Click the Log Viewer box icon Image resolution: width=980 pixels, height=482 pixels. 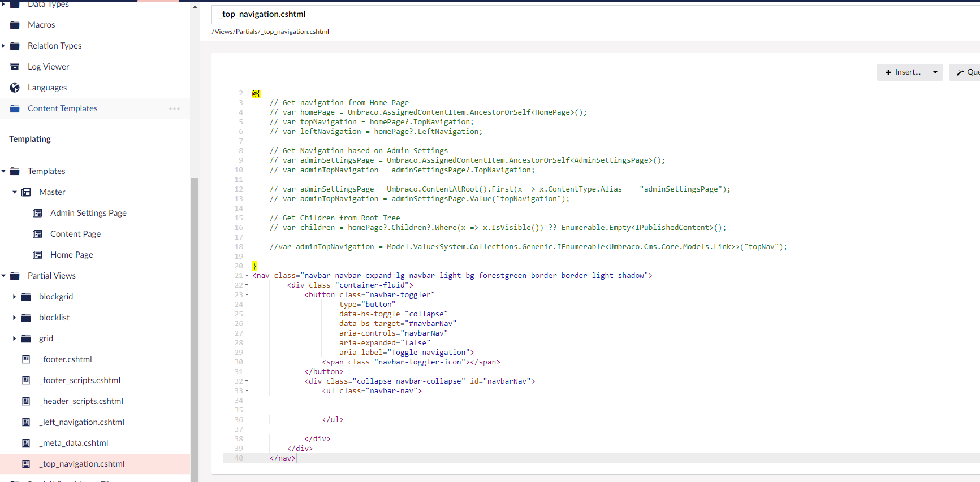pos(15,67)
